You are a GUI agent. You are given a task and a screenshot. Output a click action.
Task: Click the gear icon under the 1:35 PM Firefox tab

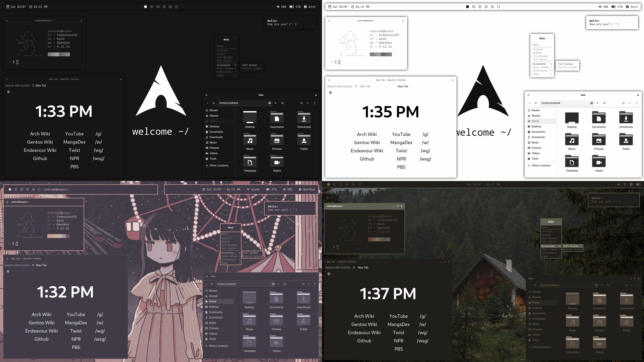pyautogui.click(x=331, y=93)
